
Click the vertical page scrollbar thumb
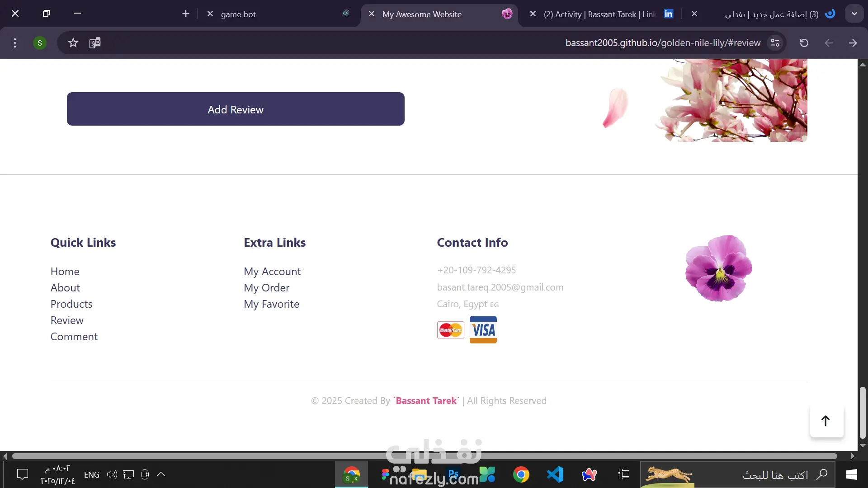(863, 412)
